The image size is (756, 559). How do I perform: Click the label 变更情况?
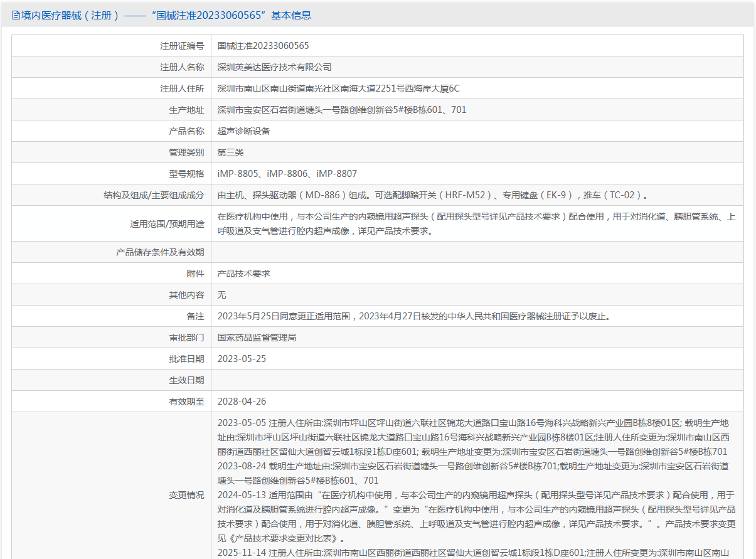click(186, 495)
